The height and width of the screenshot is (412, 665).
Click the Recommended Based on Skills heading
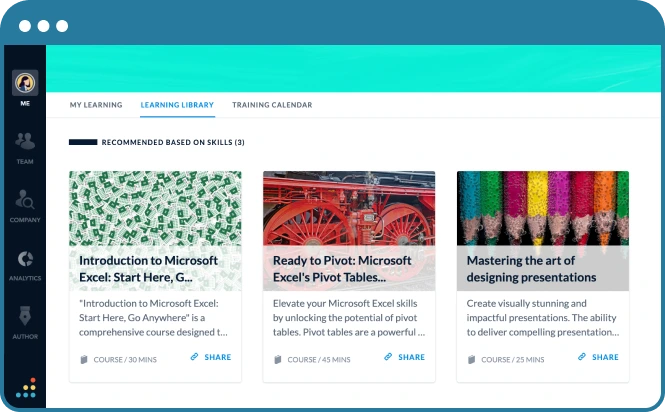[173, 142]
